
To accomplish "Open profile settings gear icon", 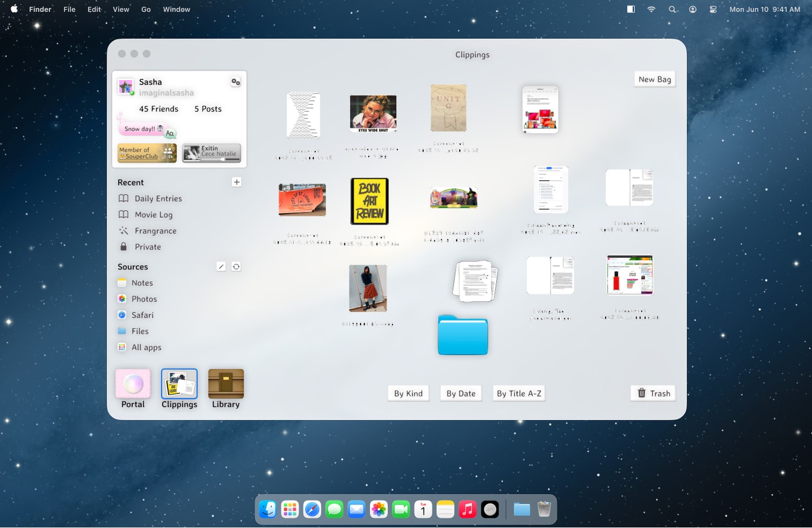I will point(236,82).
